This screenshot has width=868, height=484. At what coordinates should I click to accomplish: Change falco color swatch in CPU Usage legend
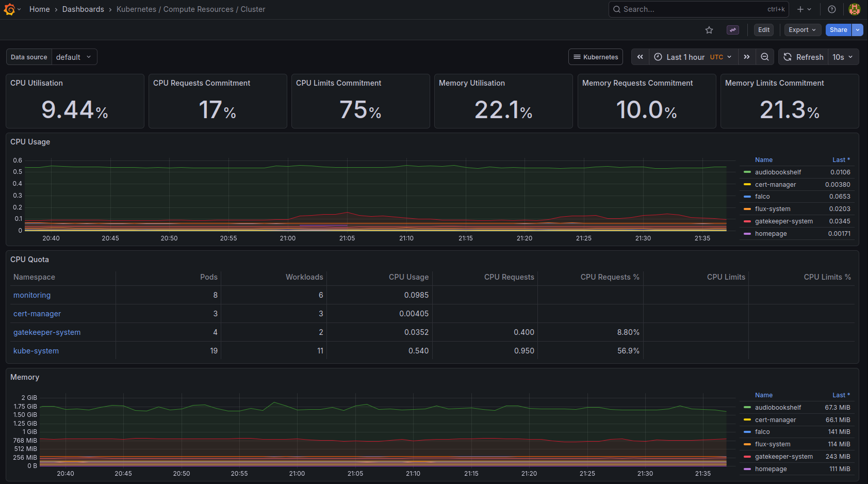747,197
